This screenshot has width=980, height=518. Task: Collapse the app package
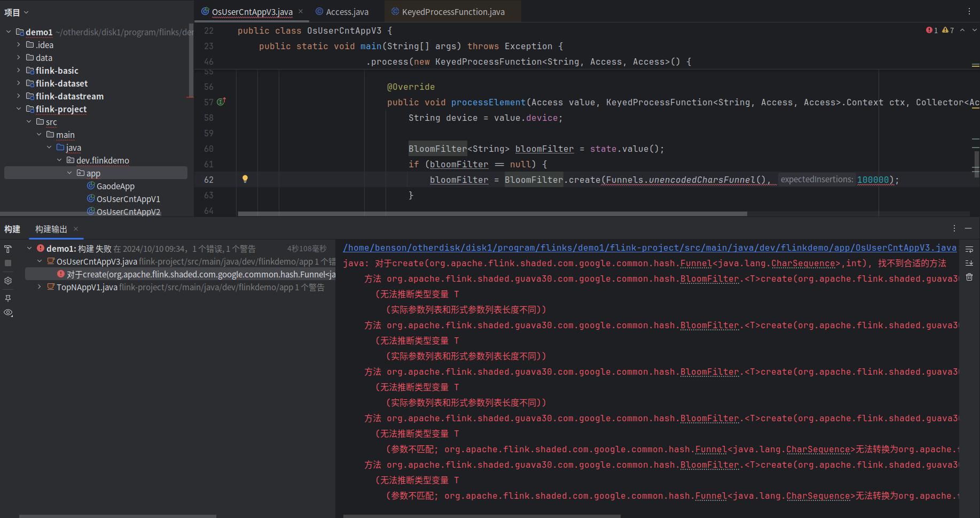pos(69,173)
